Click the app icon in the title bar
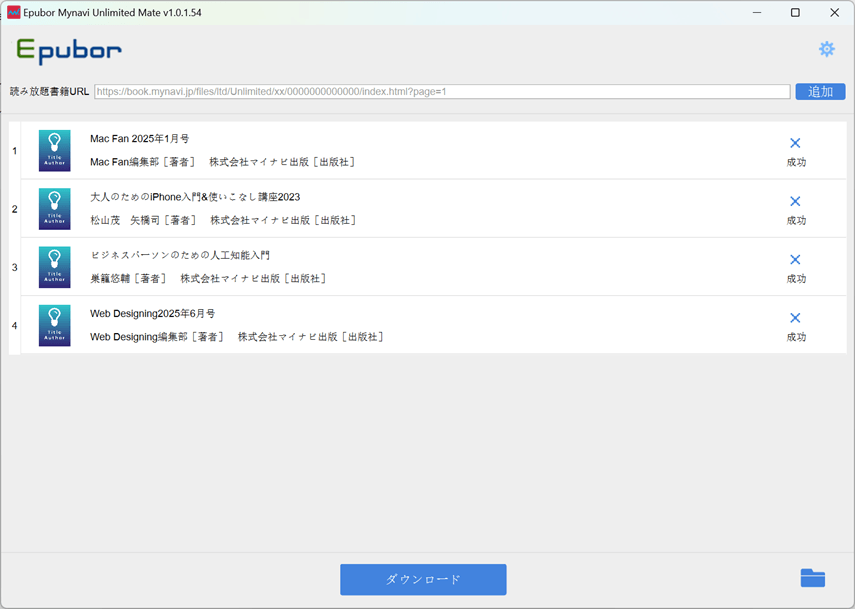 coord(12,12)
